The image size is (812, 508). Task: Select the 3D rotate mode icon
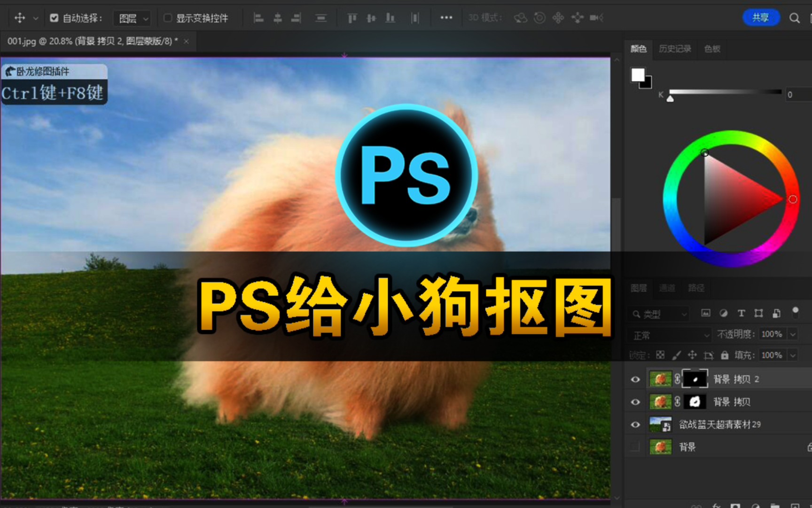click(520, 18)
